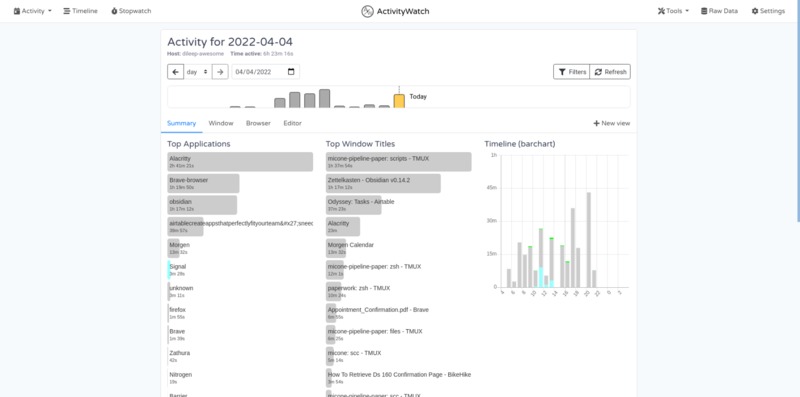Select How To Retrieve Ds 160 Confirmation Page title
The image size is (800, 397).
coord(398,378)
